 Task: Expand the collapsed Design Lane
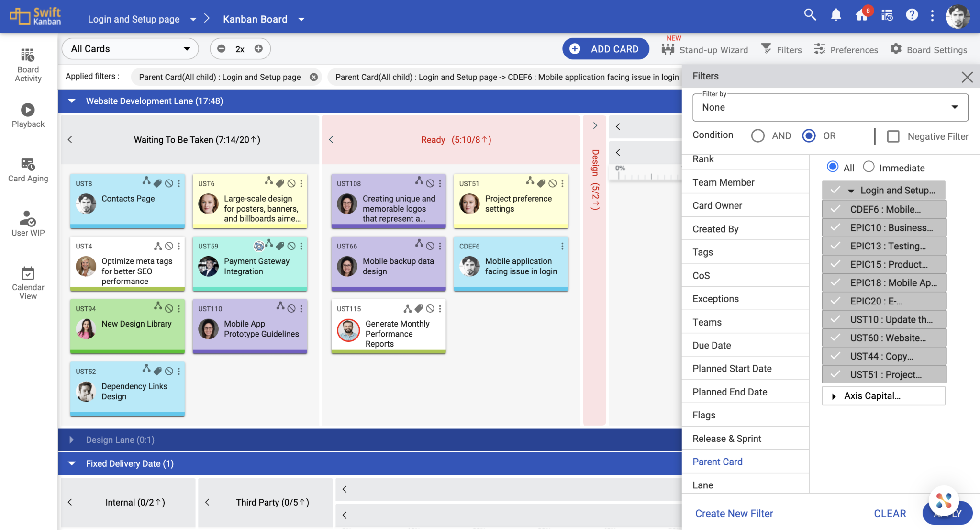71,440
